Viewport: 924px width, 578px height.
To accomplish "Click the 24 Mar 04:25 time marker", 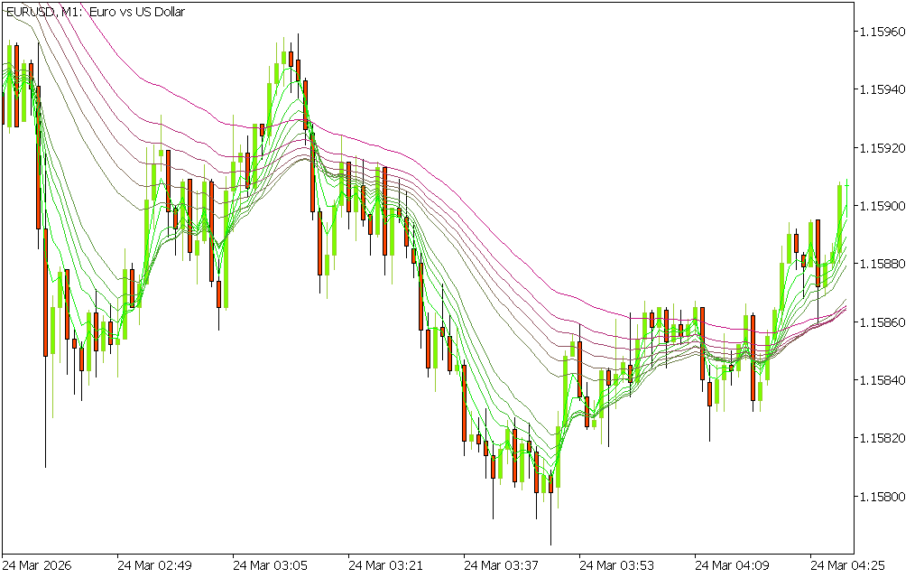I will (846, 566).
